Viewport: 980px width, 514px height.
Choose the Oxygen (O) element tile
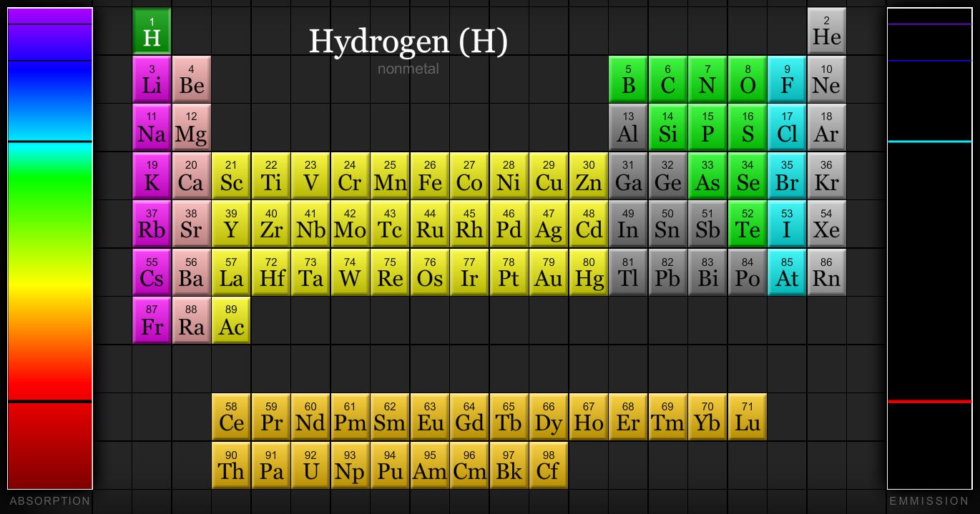click(x=748, y=79)
